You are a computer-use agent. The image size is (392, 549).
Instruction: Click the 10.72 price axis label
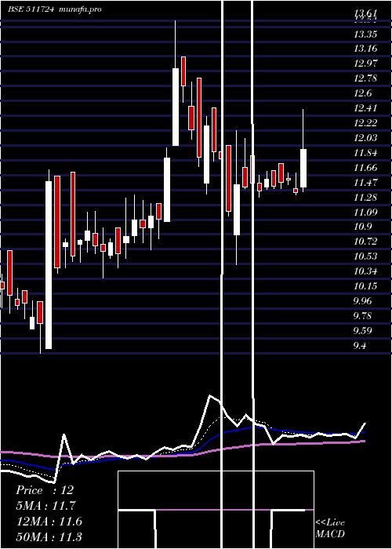(366, 242)
